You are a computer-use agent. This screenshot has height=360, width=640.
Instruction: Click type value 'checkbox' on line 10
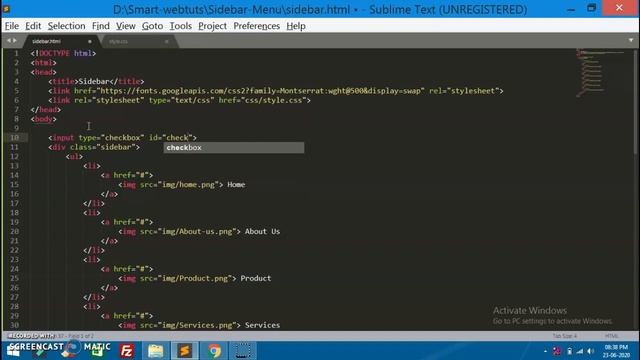[x=122, y=138]
